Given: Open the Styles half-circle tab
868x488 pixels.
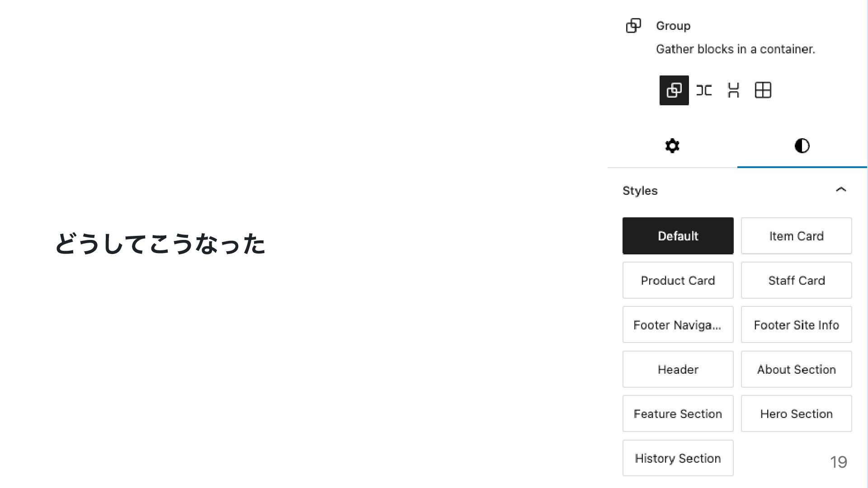Looking at the screenshot, I should click(802, 146).
